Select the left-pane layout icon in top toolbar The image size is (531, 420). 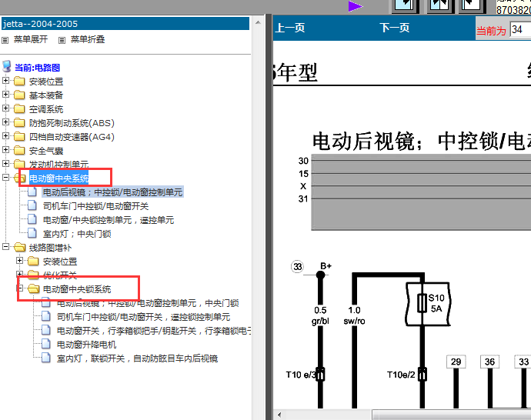[x=406, y=5]
